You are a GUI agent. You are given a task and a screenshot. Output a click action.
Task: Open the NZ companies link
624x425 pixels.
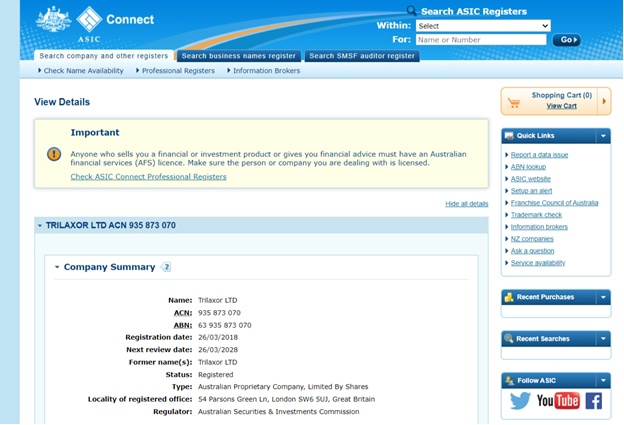pos(532,239)
